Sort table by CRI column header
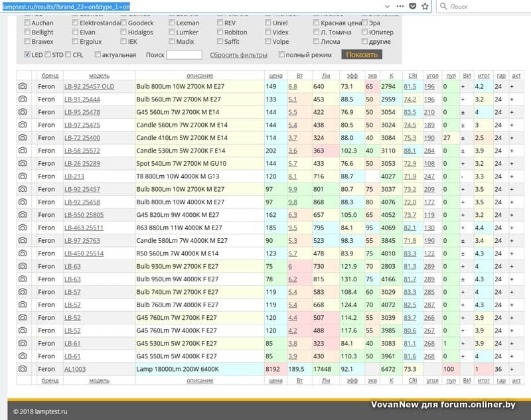 (412, 75)
